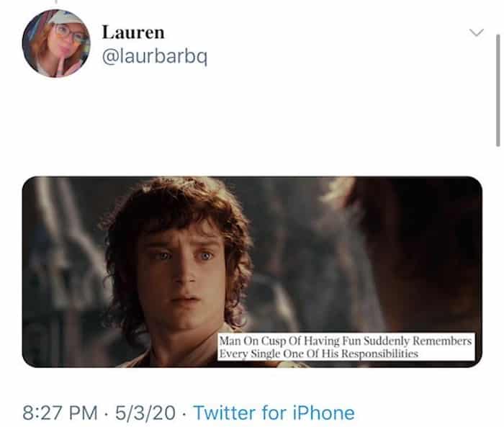This screenshot has width=504, height=427.
Task: Expand the tweet options chevron
Action: pyautogui.click(x=476, y=32)
